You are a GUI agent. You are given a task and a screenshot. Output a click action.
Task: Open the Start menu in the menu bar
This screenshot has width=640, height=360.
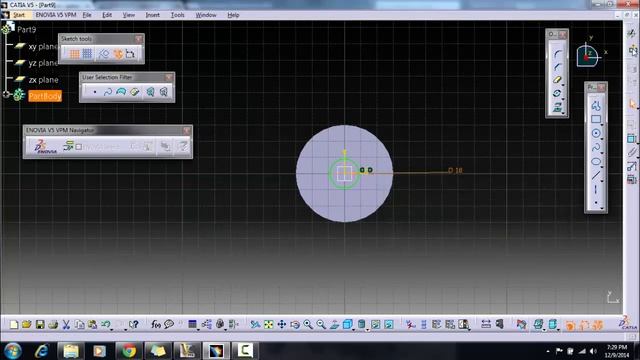click(19, 15)
